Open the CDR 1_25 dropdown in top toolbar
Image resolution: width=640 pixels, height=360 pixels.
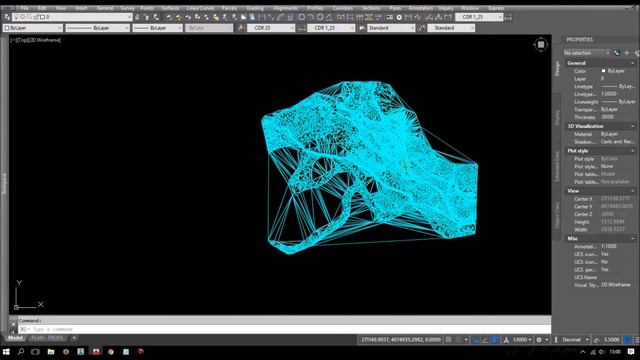479,17
